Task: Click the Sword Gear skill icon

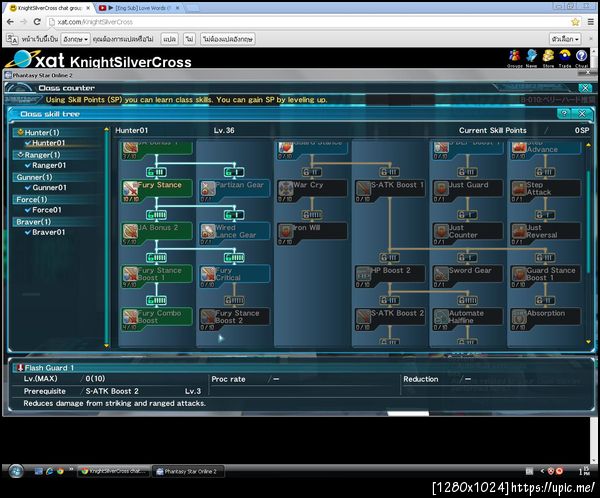Action: (x=441, y=274)
